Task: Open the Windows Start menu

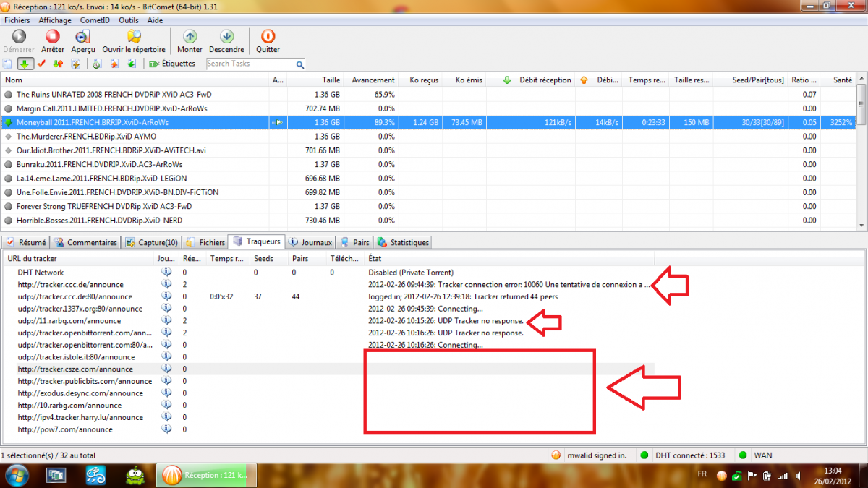Action: point(17,475)
